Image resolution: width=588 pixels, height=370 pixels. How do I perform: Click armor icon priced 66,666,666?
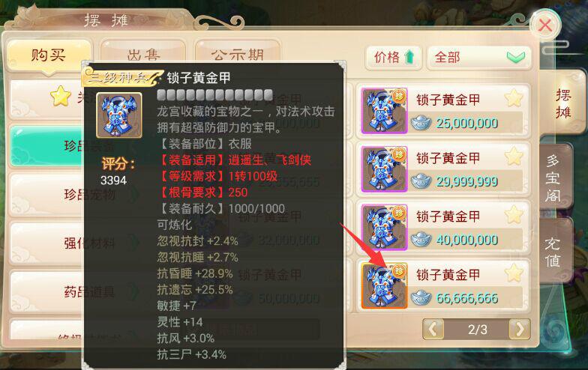[x=384, y=286]
